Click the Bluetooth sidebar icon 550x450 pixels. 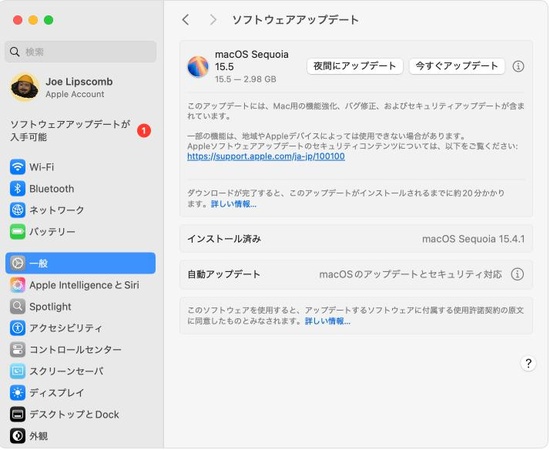(18, 189)
